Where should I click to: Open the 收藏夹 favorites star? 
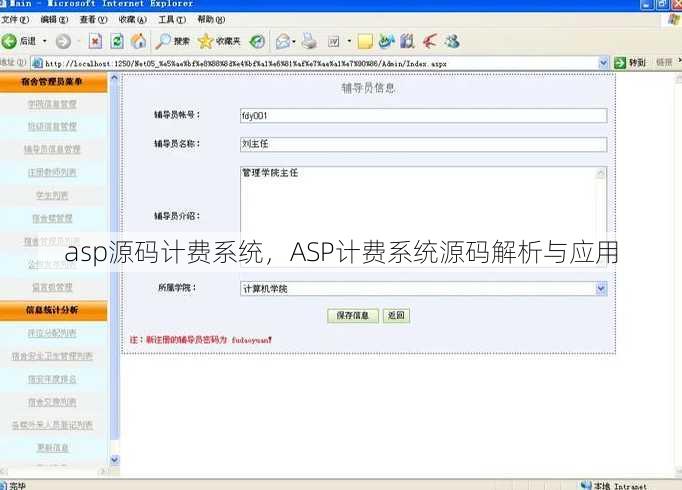219,41
